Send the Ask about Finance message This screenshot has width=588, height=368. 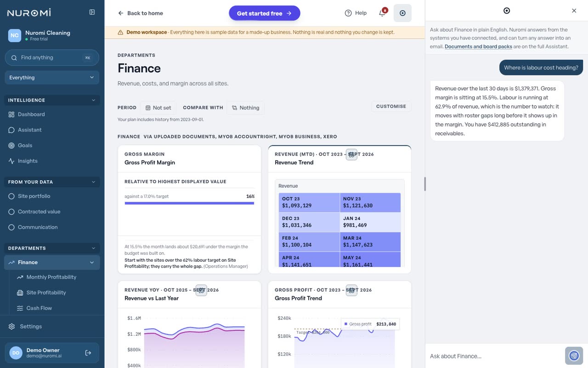pos(574,356)
